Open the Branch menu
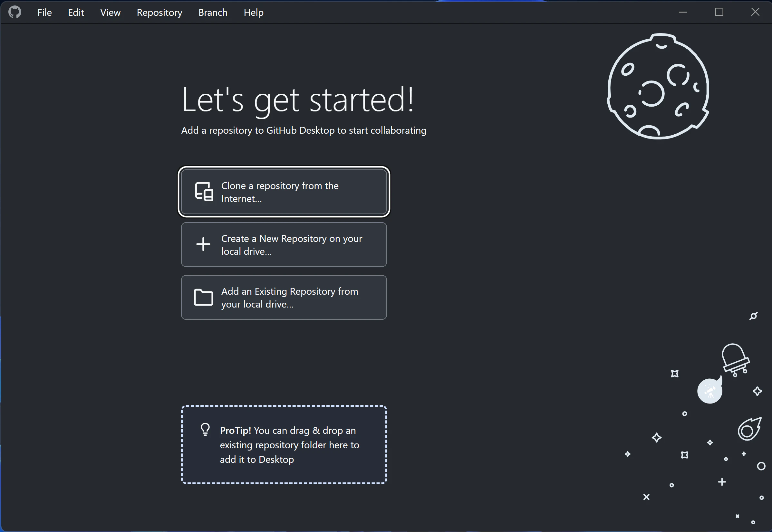Image resolution: width=772 pixels, height=532 pixels. coord(213,12)
